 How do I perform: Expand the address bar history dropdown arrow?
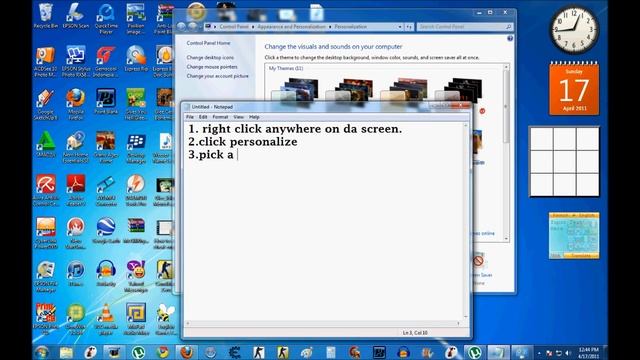tap(400, 27)
